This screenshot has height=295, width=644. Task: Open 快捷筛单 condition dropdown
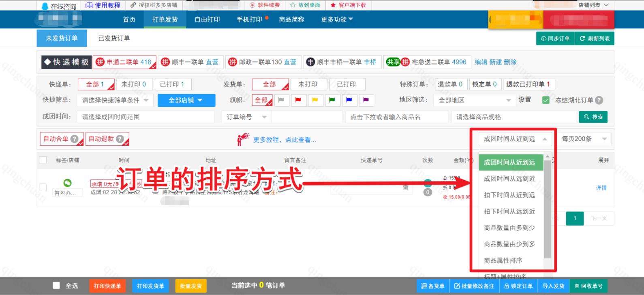(115, 100)
